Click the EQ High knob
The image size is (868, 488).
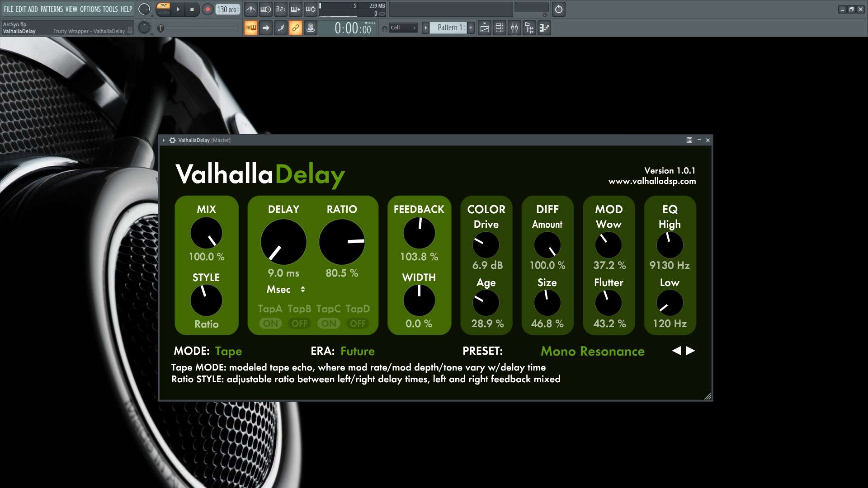[670, 245]
